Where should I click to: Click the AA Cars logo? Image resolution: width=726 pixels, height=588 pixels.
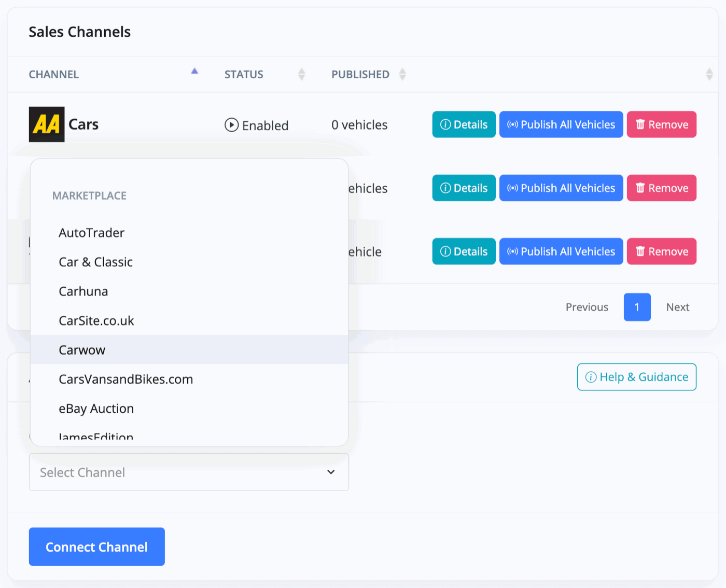(47, 124)
